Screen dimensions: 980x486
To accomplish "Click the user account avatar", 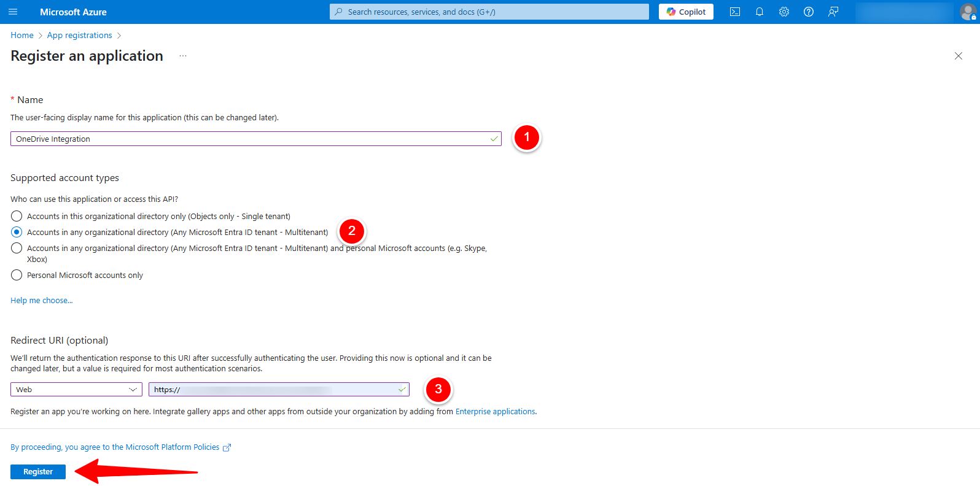I will point(968,12).
